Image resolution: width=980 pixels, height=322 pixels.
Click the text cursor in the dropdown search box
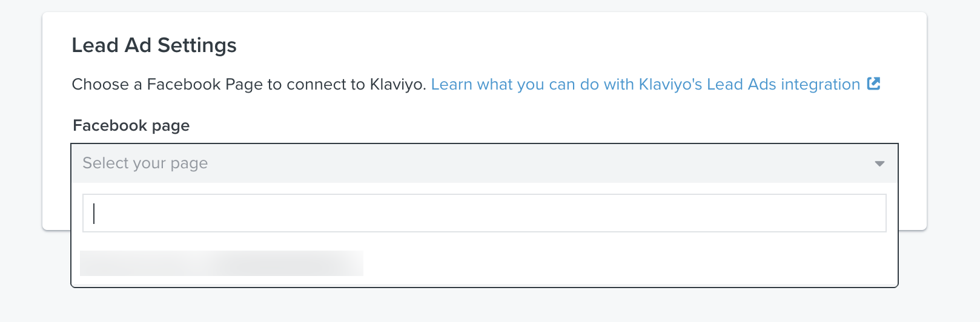pos(94,213)
